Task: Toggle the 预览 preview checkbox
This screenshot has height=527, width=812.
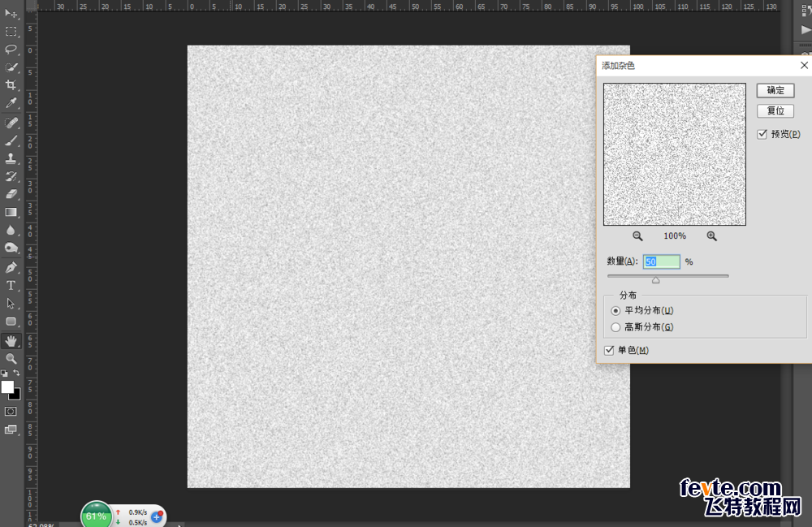Action: [762, 135]
